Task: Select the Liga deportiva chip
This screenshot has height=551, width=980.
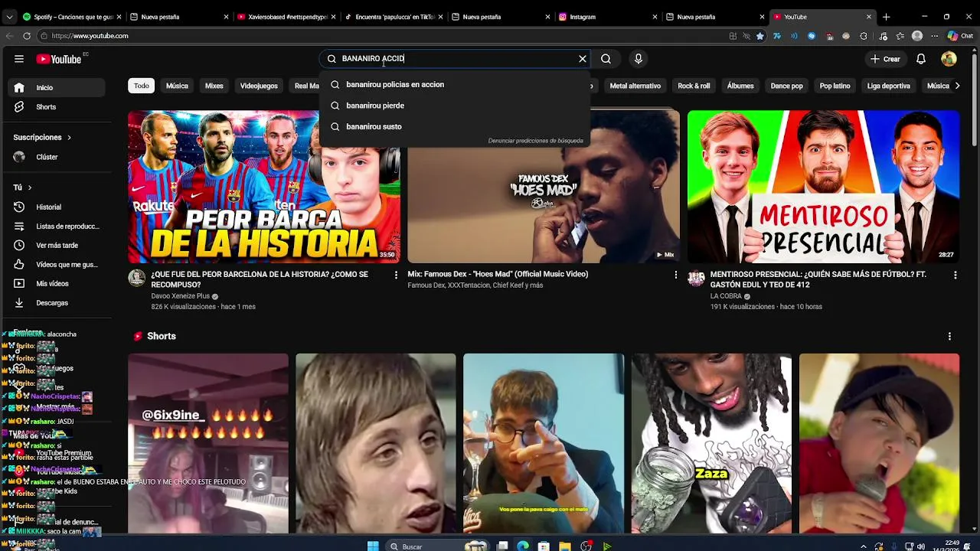Action: tap(888, 86)
